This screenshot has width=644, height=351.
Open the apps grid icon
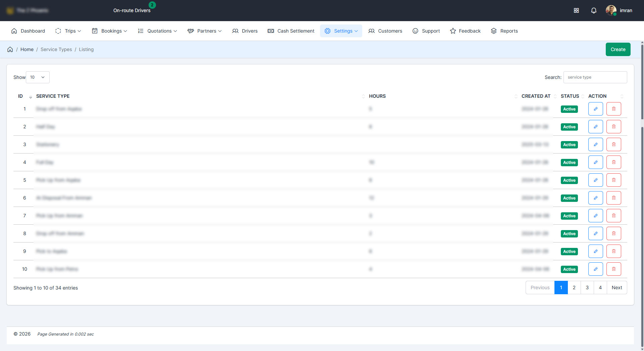(x=576, y=10)
